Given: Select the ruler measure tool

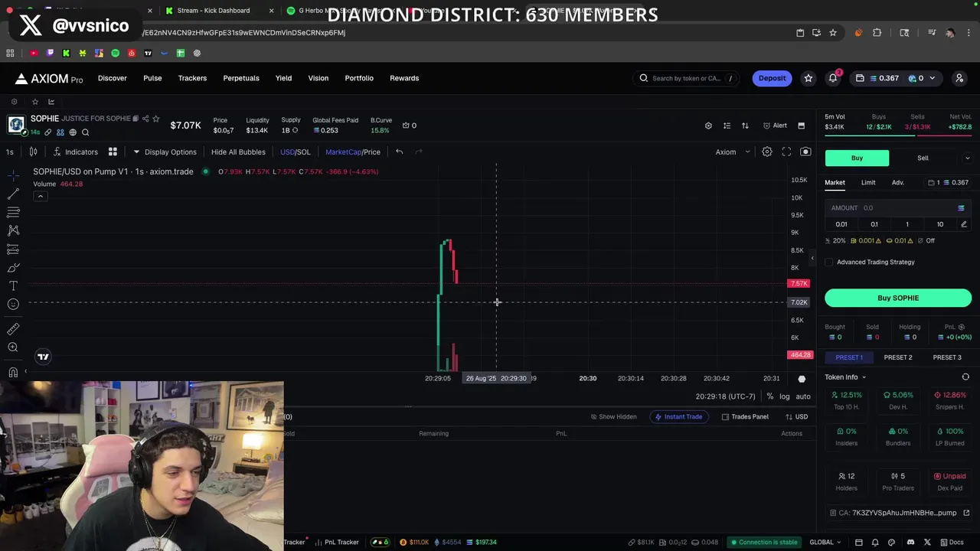Looking at the screenshot, I should [x=13, y=329].
